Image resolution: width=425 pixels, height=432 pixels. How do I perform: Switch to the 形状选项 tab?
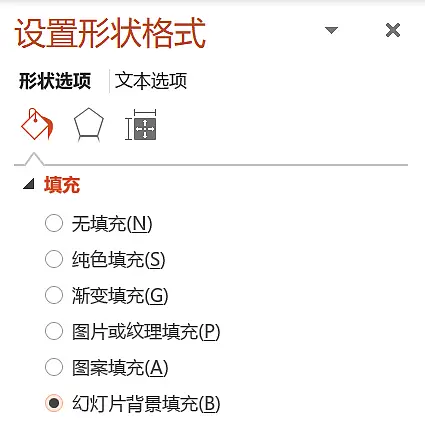(x=55, y=81)
